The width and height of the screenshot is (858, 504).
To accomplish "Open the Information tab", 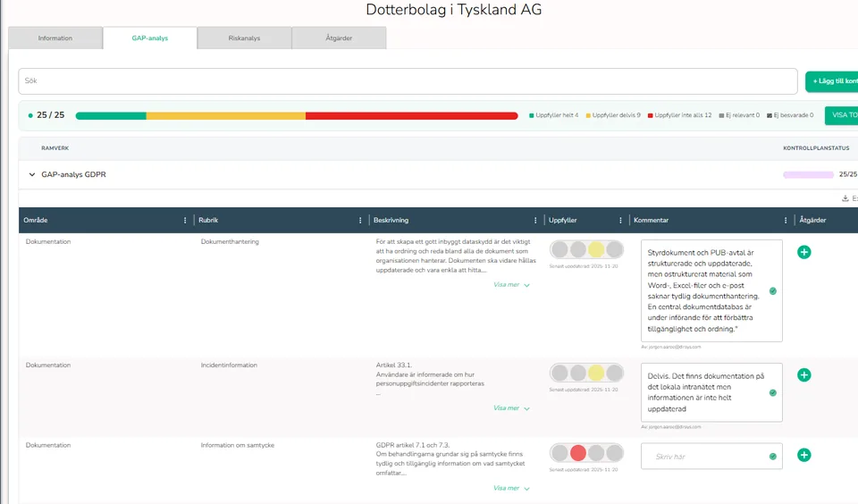I will (55, 38).
